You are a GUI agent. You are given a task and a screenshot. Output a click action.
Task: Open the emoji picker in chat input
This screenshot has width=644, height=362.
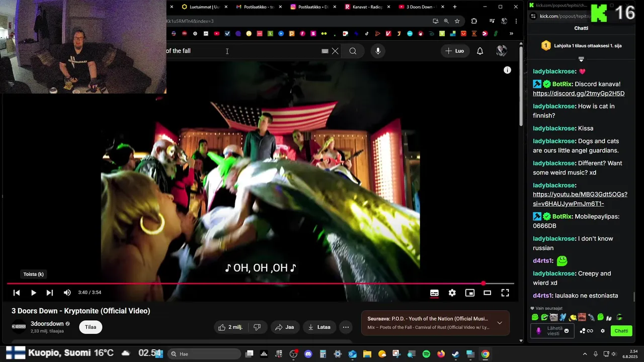point(567,331)
